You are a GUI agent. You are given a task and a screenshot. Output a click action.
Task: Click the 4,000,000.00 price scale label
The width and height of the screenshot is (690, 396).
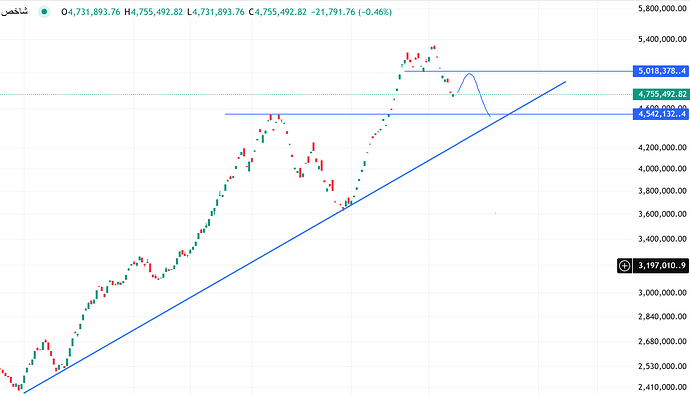click(x=662, y=169)
